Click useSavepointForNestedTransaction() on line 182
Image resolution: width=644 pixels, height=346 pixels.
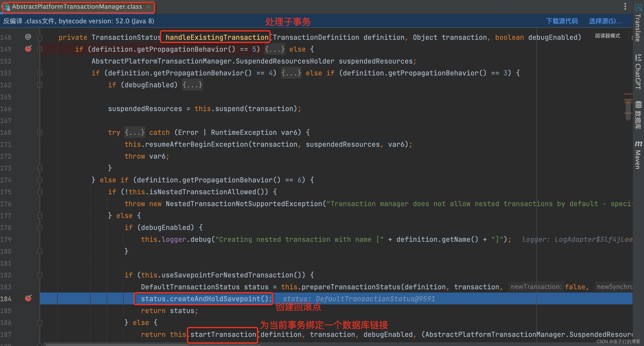[233, 275]
